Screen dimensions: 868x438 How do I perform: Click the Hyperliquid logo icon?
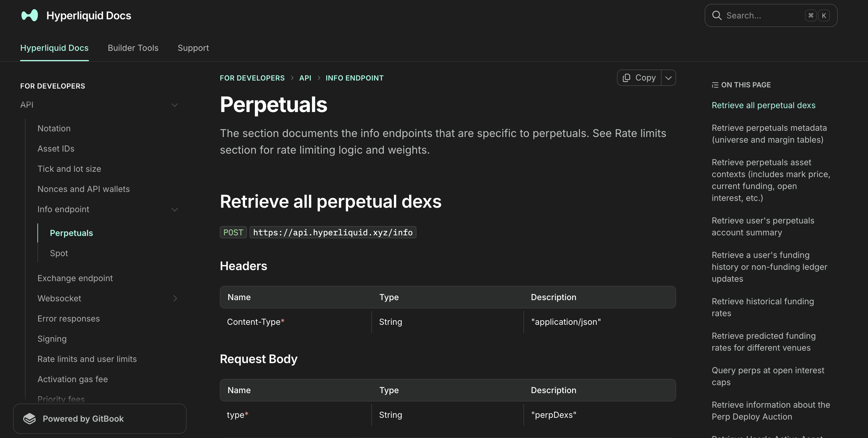pyautogui.click(x=30, y=15)
